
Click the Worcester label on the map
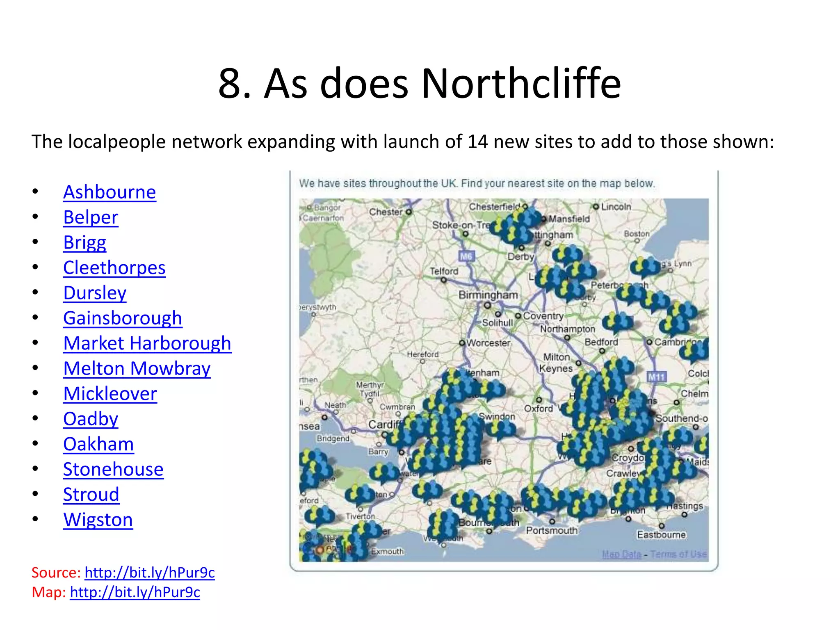488,343
